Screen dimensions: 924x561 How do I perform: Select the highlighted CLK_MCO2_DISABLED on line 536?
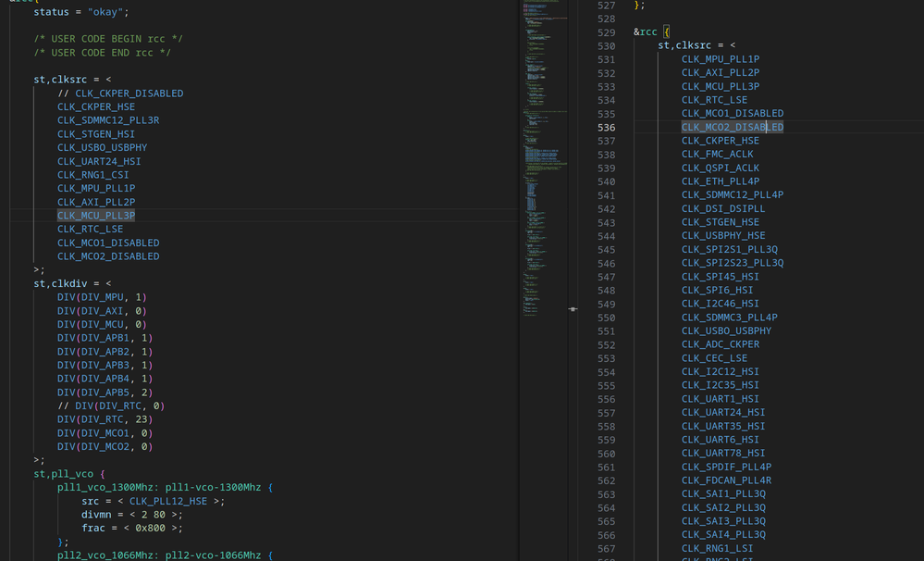click(x=733, y=127)
